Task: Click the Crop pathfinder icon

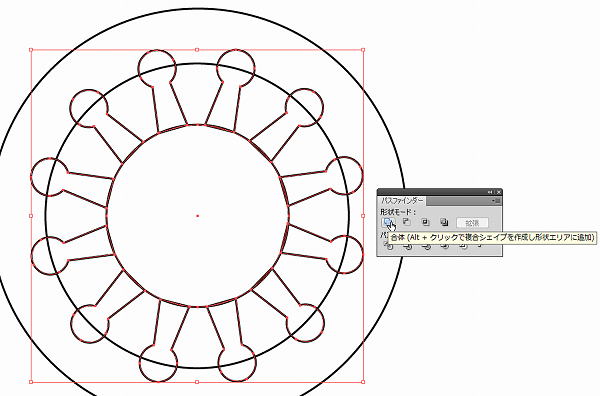Action: [445, 247]
